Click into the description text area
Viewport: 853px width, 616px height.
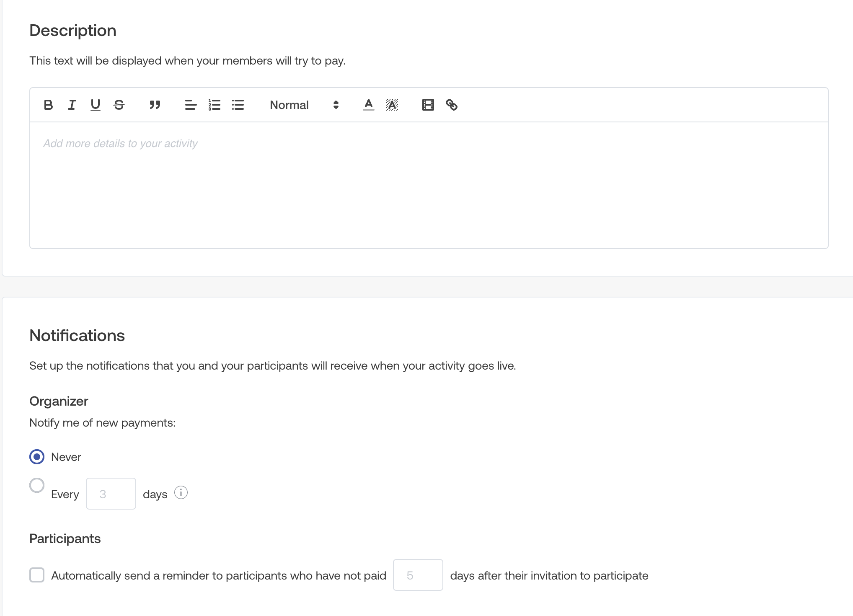(428, 184)
